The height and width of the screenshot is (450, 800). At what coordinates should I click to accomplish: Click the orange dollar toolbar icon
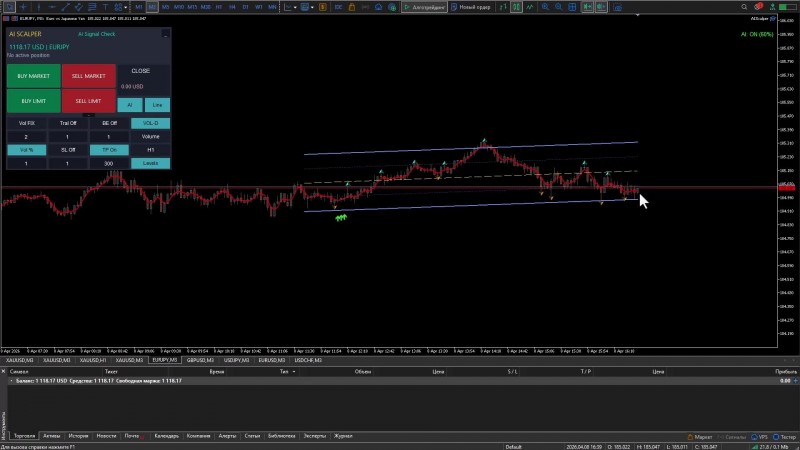[323, 7]
